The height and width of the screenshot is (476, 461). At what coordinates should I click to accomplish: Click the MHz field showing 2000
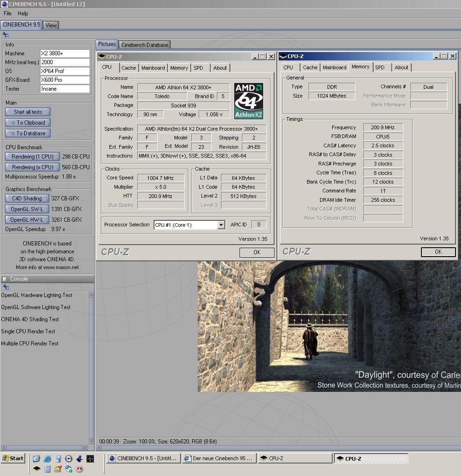65,62
